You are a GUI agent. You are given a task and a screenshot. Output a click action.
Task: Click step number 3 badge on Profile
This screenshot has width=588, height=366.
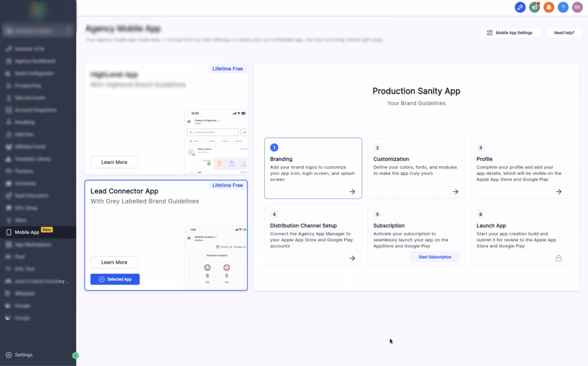click(481, 147)
